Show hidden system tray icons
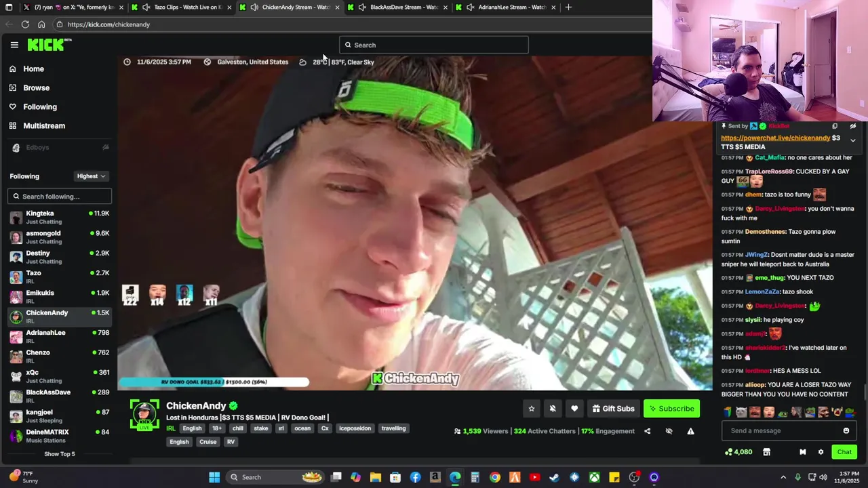The height and width of the screenshot is (488, 868). pos(783,477)
